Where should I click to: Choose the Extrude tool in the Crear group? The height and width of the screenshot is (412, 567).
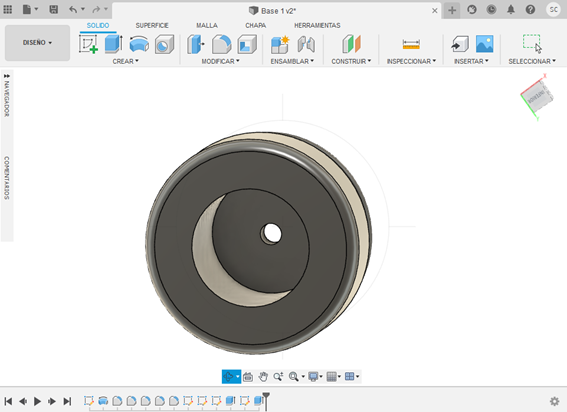coord(114,44)
